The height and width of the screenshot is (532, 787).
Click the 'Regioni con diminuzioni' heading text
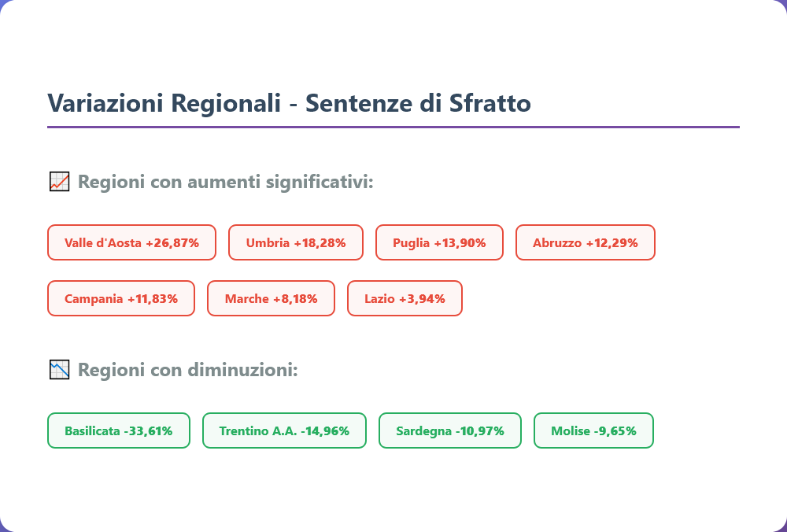point(188,369)
